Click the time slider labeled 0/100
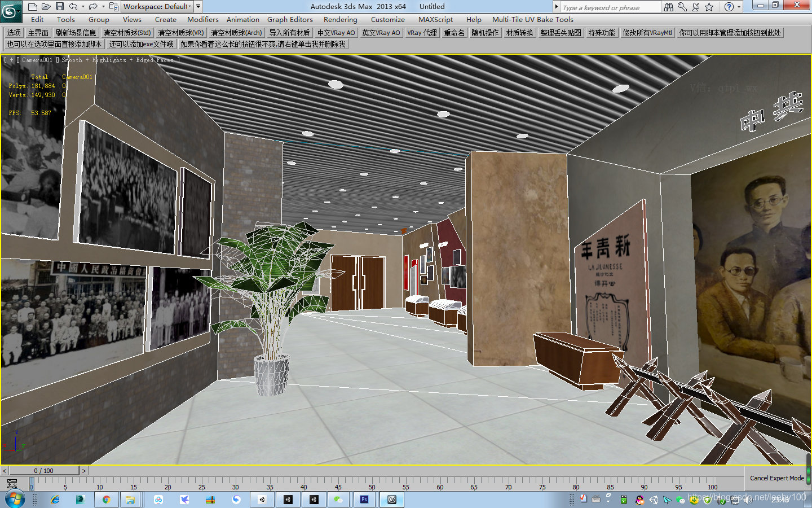This screenshot has height=508, width=812. pos(42,470)
